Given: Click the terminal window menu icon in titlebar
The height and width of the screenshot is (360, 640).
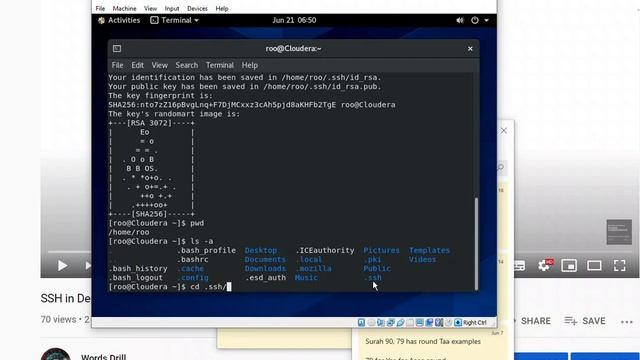Looking at the screenshot, I should 117,49.
